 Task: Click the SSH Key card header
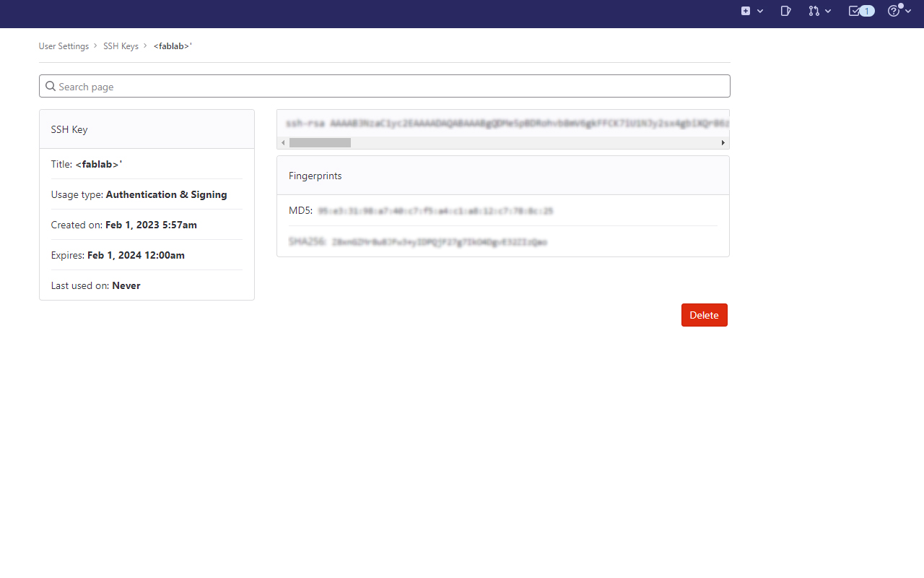147,129
